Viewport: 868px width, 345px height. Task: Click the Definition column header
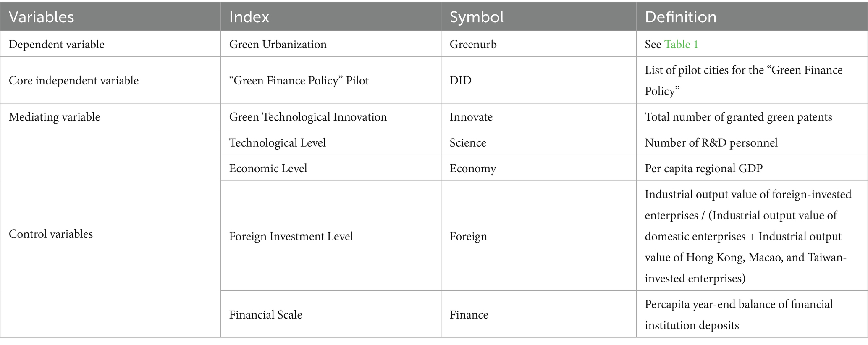click(680, 17)
